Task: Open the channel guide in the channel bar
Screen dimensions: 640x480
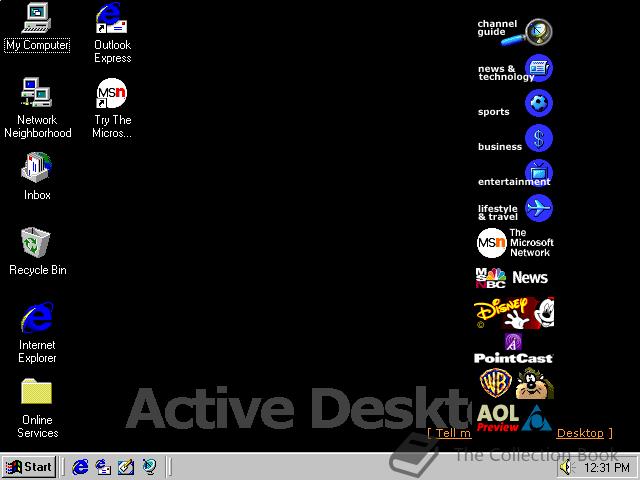Action: coord(514,31)
